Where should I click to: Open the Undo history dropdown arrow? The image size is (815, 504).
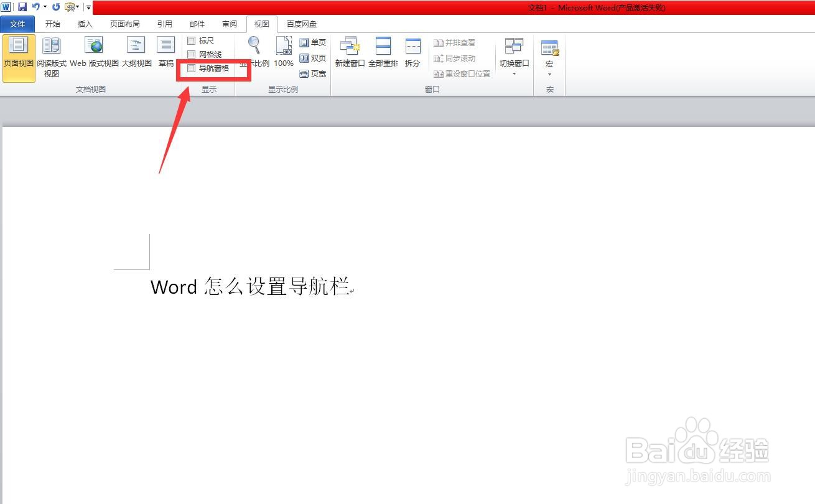click(45, 7)
